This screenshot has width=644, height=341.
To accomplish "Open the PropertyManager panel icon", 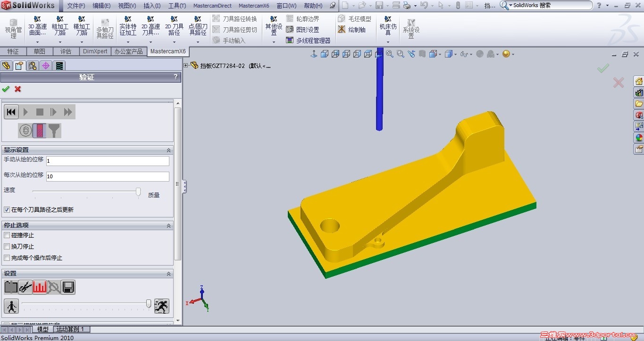I will coord(19,66).
